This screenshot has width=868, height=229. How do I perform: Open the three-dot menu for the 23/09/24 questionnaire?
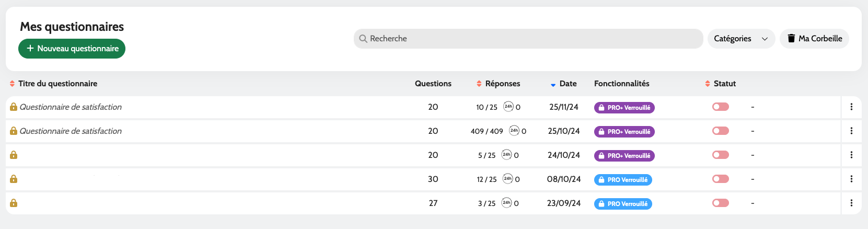point(851,203)
